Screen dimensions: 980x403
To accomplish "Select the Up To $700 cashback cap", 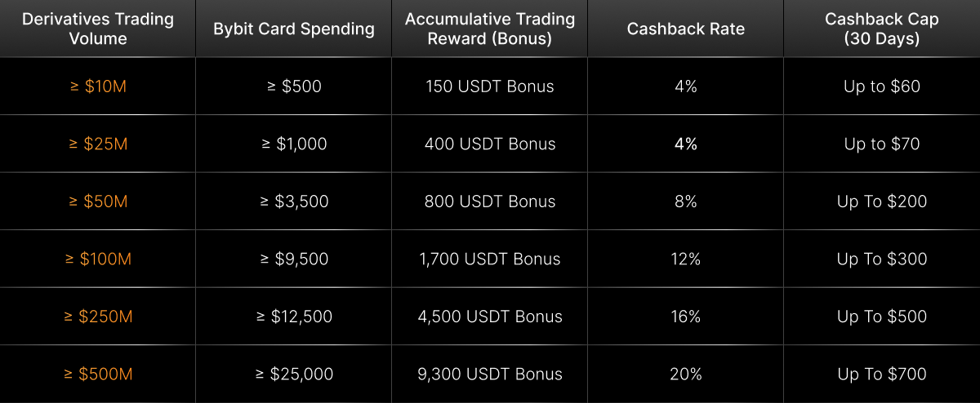I will point(882,374).
